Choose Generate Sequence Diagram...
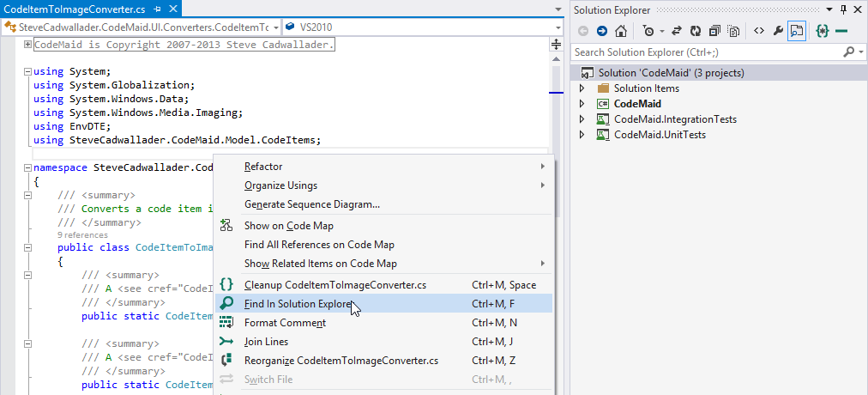The height and width of the screenshot is (395, 868). point(383,204)
